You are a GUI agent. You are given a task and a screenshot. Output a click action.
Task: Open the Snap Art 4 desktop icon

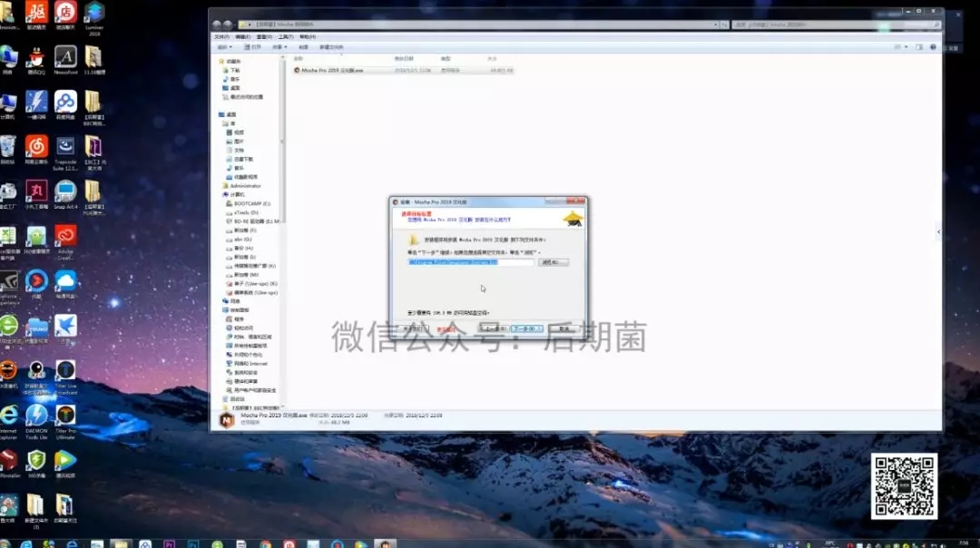[65, 192]
